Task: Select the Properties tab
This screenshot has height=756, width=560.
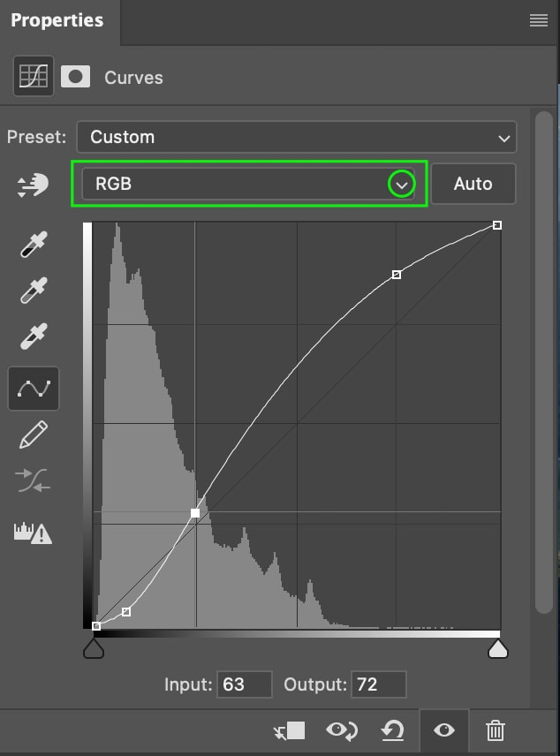Action: click(x=57, y=20)
